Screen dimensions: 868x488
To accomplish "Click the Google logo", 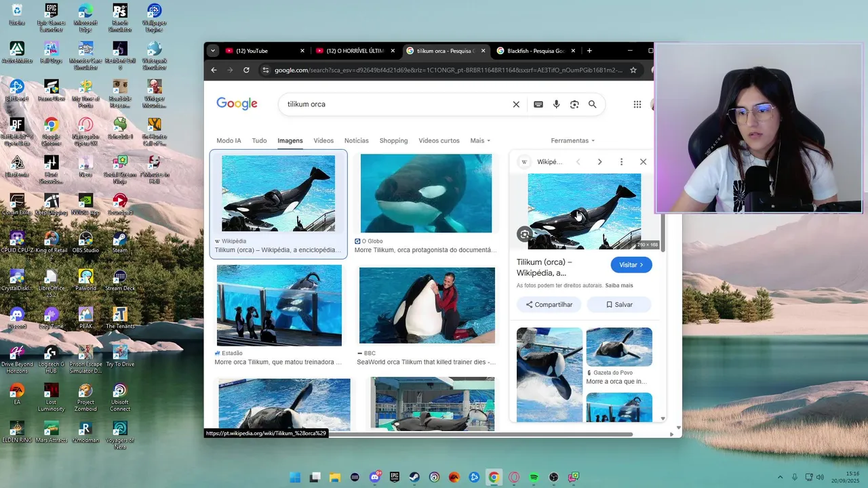I will pyautogui.click(x=237, y=104).
